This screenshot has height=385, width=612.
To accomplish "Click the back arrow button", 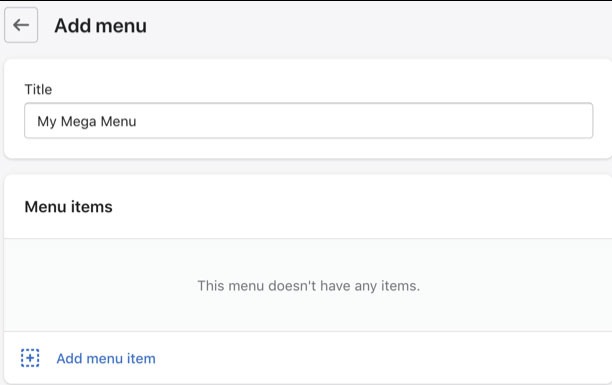I will 21,25.
